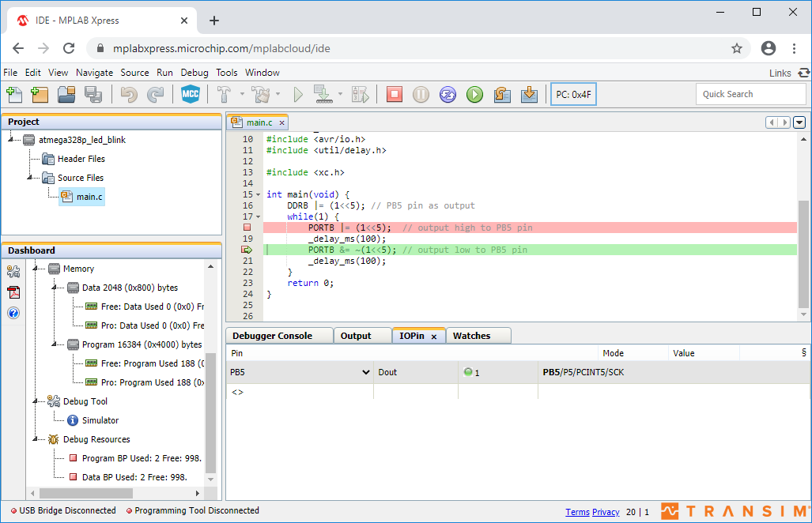Open the PB5 pin dropdown
The height and width of the screenshot is (523, 812).
(366, 372)
